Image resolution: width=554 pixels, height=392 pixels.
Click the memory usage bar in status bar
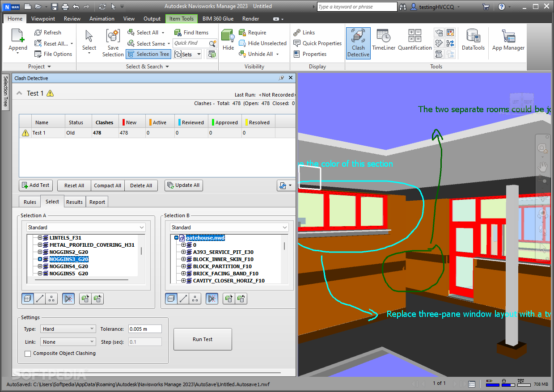click(x=524, y=384)
